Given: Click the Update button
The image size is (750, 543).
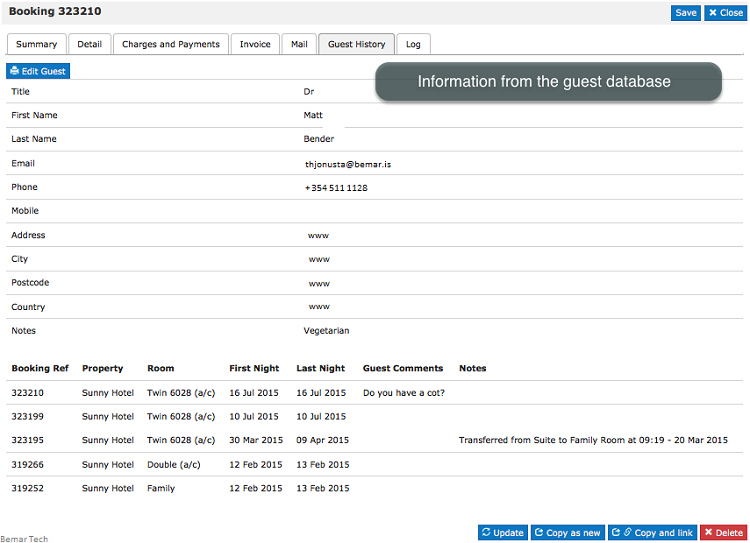Looking at the screenshot, I should [503, 532].
